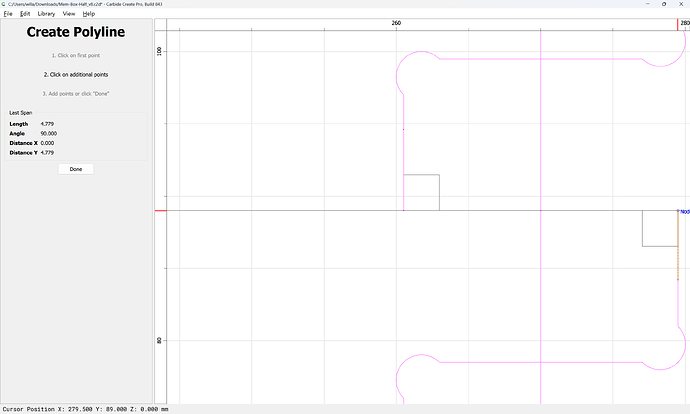This screenshot has height=414, width=690.
Task: Click the 'Click on additional points' step
Action: click(76, 74)
